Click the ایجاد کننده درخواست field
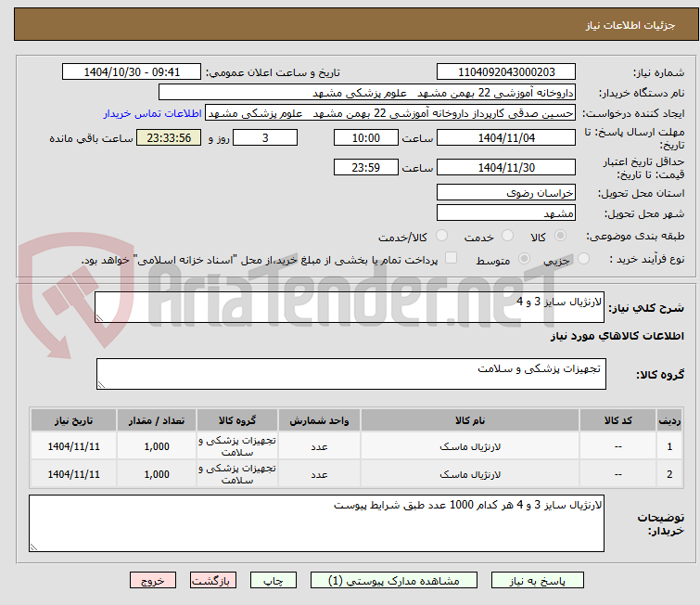This screenshot has width=700, height=605. coord(390,113)
